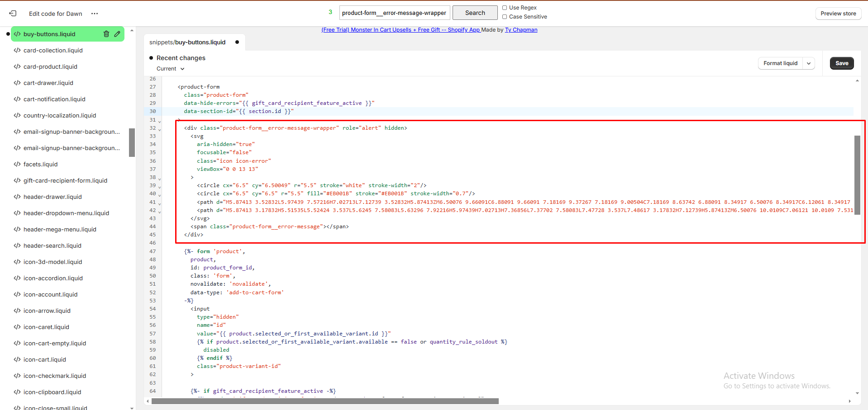Click the Save button
The image size is (868, 410).
(842, 63)
